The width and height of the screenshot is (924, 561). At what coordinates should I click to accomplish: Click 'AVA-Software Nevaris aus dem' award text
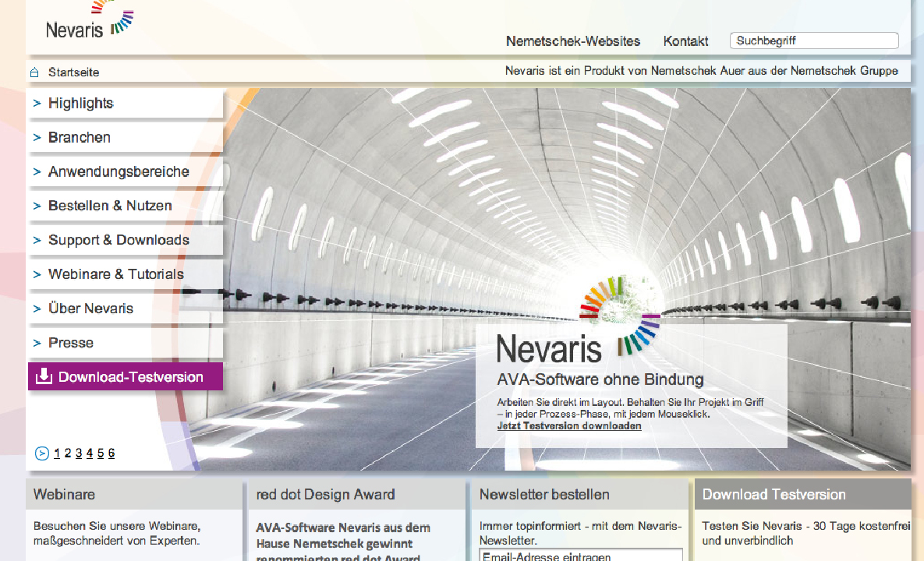343,527
